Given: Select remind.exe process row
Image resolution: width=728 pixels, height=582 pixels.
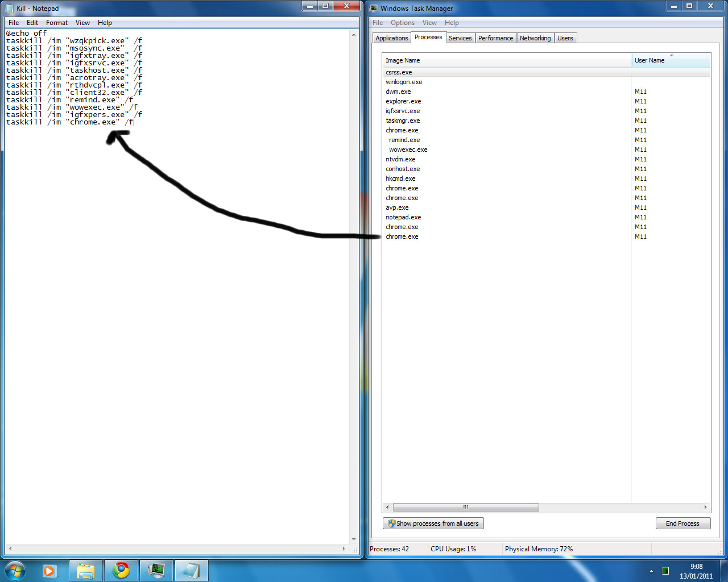Looking at the screenshot, I should 546,140.
